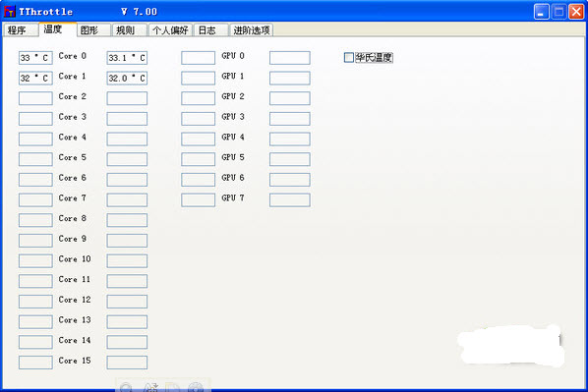This screenshot has height=392, width=588.
Task: Click the Core 1 field showing 32 °C
Action: coord(35,78)
